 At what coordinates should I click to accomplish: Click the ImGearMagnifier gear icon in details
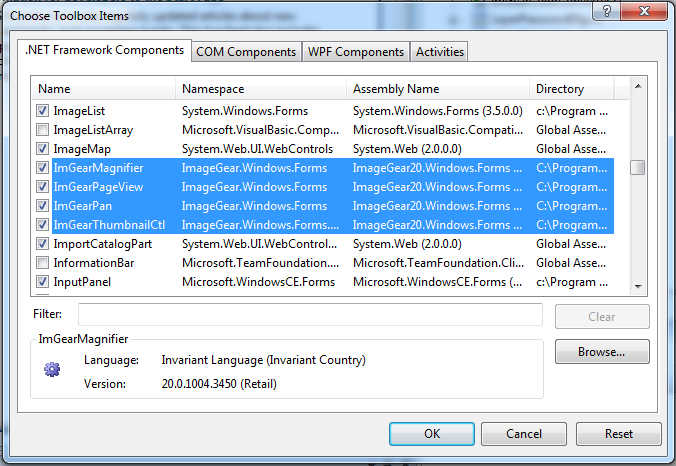point(52,369)
